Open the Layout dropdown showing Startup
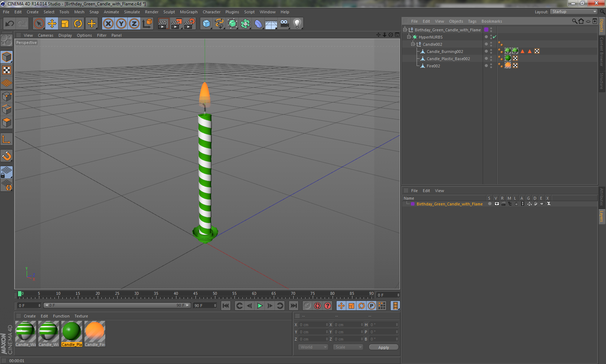606x364 pixels. click(574, 12)
